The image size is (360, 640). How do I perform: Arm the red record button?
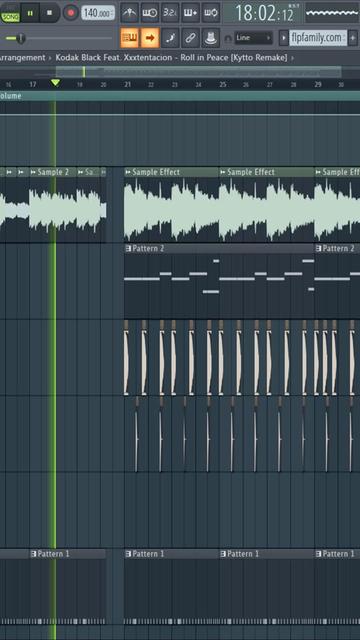tap(71, 13)
